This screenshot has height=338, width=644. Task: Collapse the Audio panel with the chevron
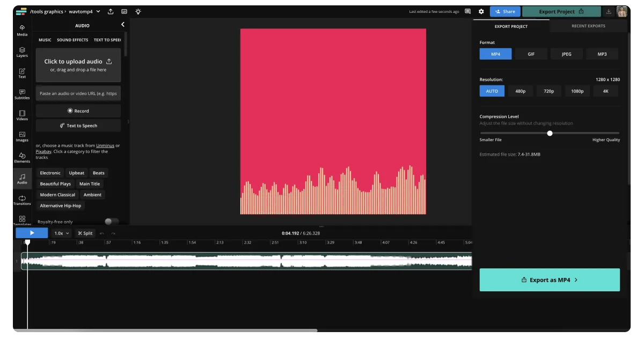(122, 24)
